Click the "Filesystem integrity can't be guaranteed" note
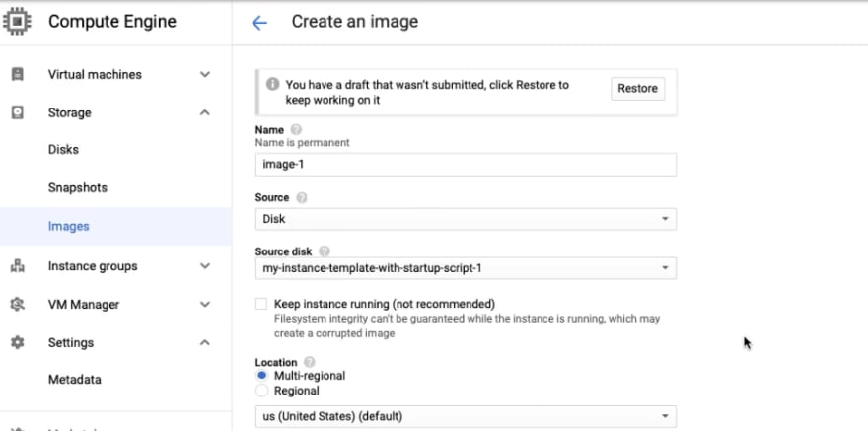868x431 pixels. (468, 325)
